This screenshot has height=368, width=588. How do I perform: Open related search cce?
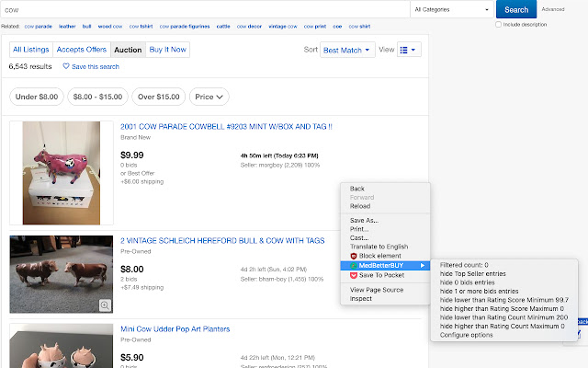[337, 27]
